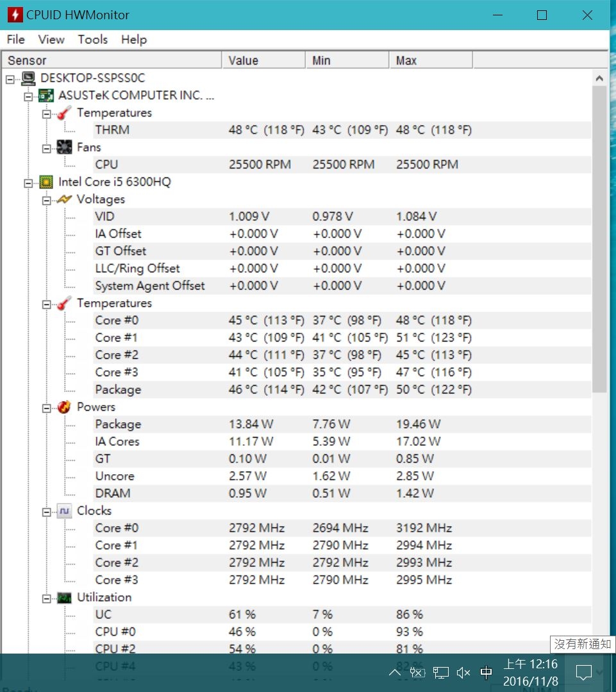Viewport: 616px width, 692px height.
Task: Click the 19.46 W max package power
Action: [418, 424]
